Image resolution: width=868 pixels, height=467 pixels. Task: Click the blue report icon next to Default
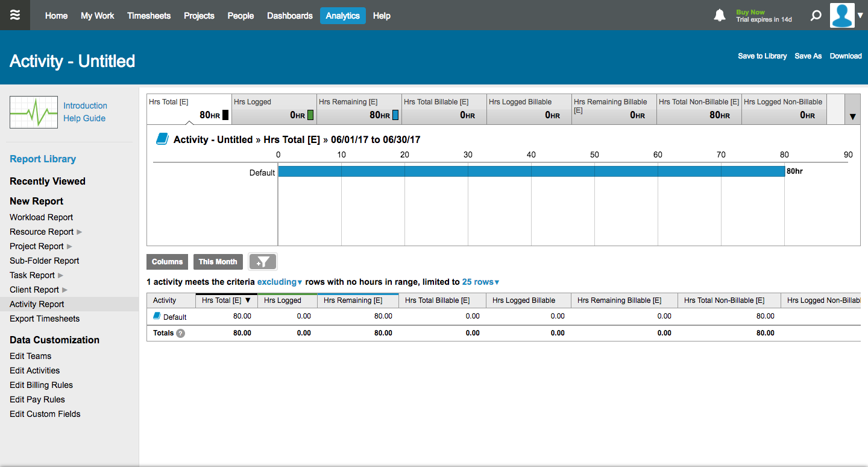click(x=158, y=316)
